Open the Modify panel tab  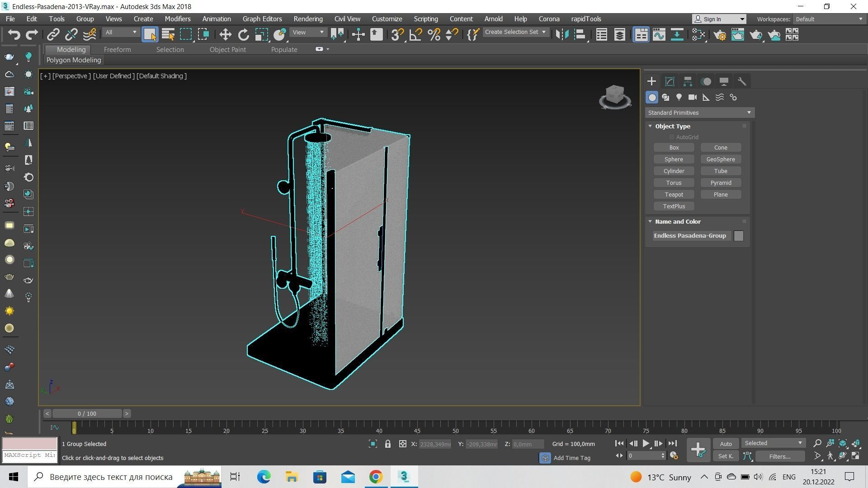pyautogui.click(x=670, y=81)
